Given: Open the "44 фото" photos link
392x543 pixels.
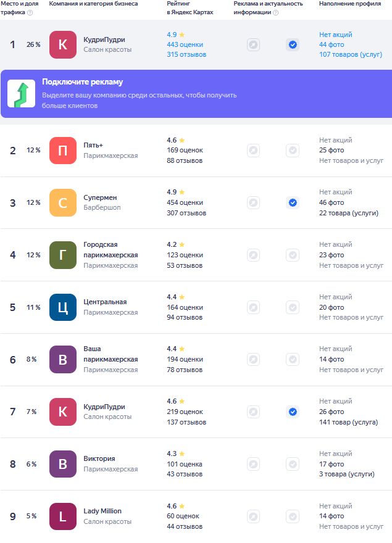Looking at the screenshot, I should [332, 45].
